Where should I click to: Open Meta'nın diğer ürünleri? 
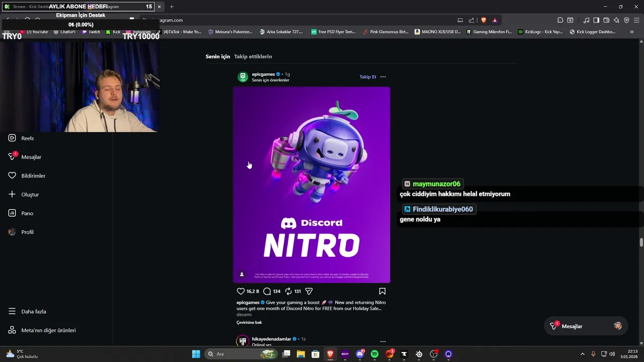coord(42,330)
